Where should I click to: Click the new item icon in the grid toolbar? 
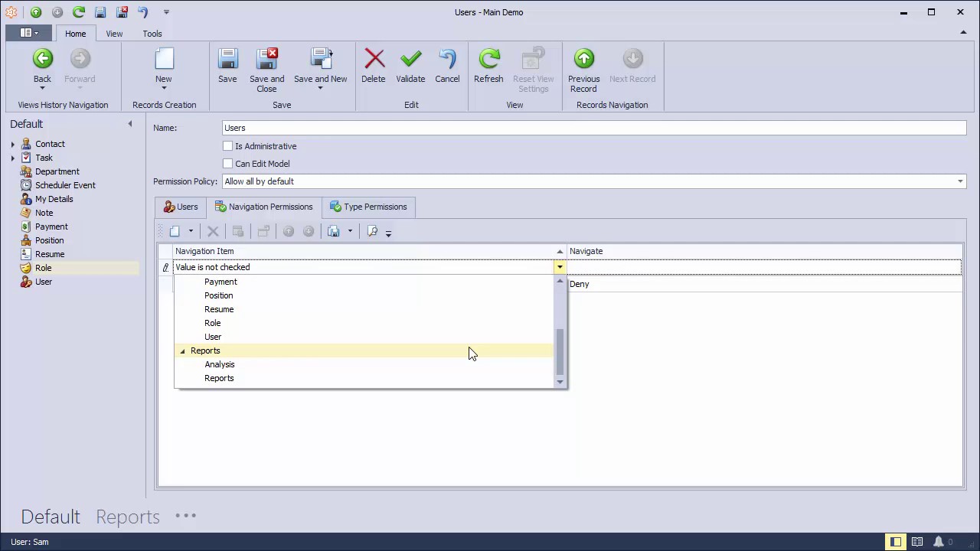tap(175, 231)
